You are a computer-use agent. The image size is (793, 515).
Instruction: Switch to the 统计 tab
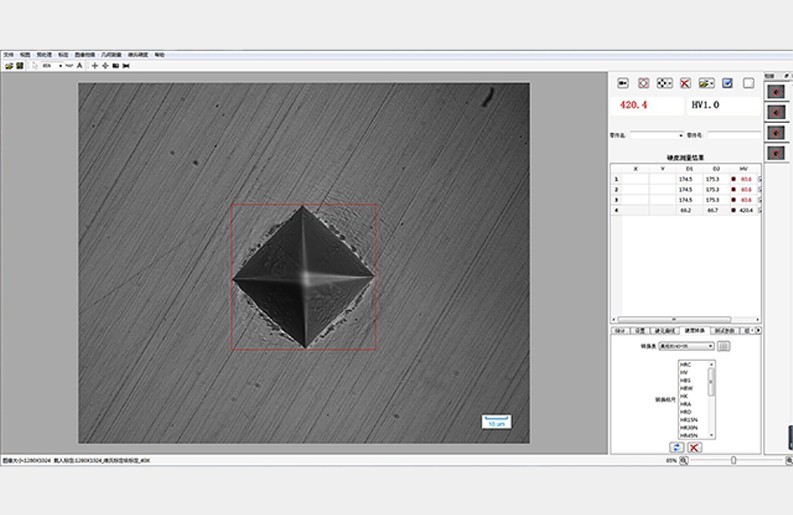[x=620, y=330]
